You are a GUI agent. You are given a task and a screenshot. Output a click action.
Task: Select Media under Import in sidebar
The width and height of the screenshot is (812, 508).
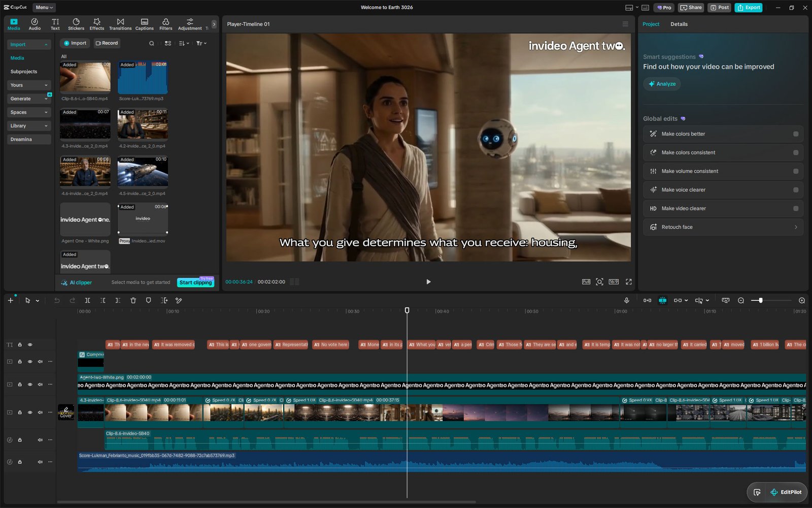(17, 58)
